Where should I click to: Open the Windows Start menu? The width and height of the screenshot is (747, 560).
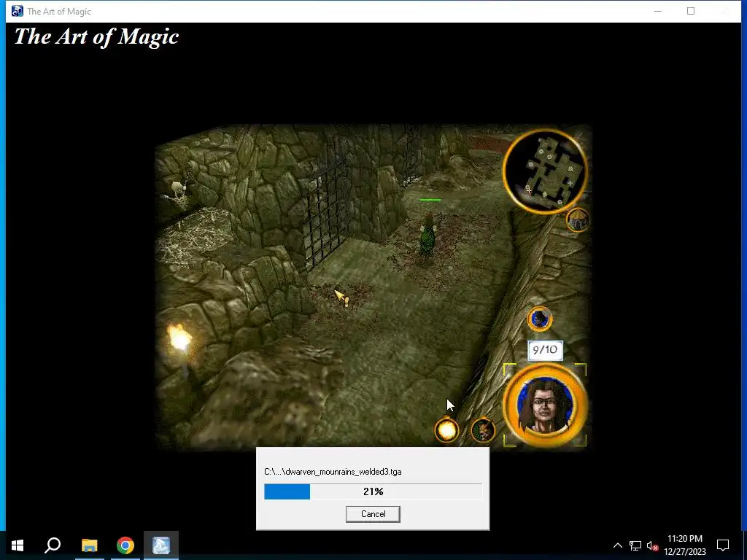[x=18, y=545]
